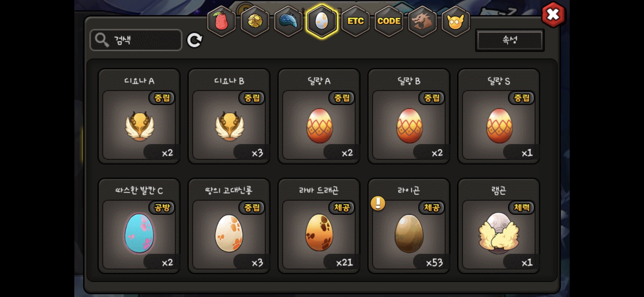Switch to the ETC tab
The width and height of the screenshot is (644, 297).
(x=356, y=21)
